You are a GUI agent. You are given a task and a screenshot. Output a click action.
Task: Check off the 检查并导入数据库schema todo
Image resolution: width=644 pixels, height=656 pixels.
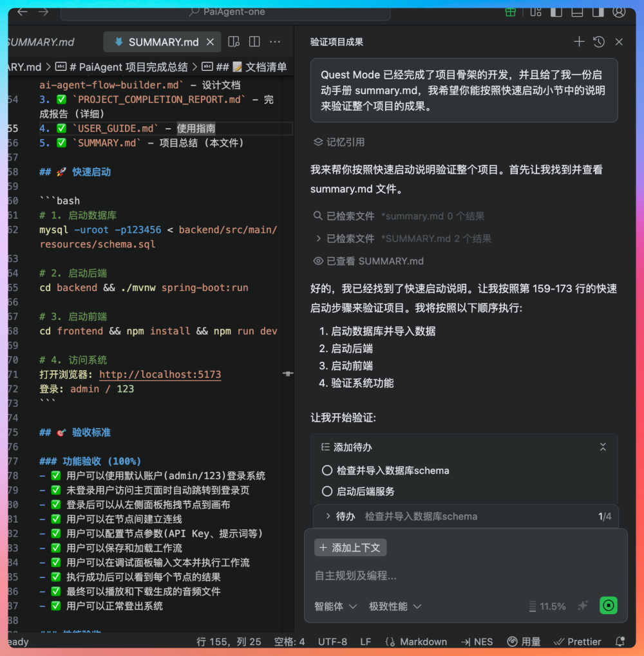click(x=327, y=470)
